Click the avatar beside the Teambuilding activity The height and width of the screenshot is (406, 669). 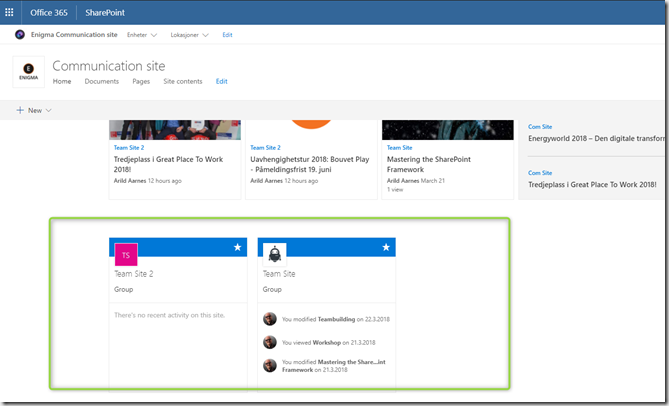tap(270, 319)
